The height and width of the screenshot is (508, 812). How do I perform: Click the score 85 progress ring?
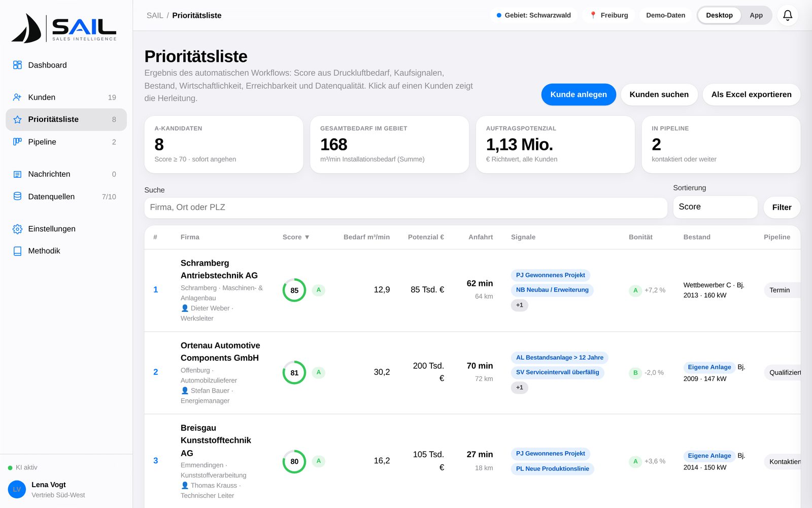[x=294, y=290]
